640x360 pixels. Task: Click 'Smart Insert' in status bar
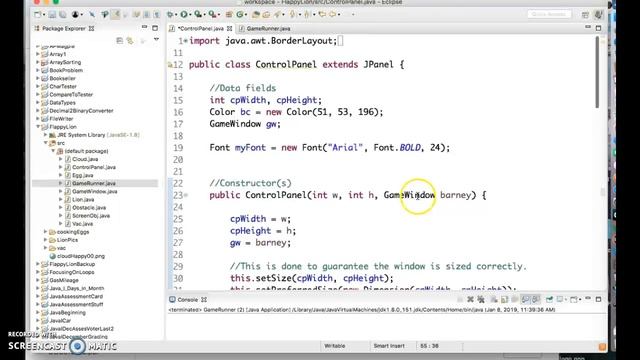(x=389, y=346)
